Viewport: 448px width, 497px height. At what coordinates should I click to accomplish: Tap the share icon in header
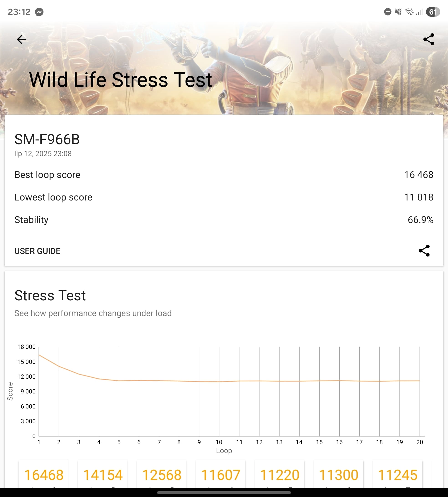pos(429,39)
